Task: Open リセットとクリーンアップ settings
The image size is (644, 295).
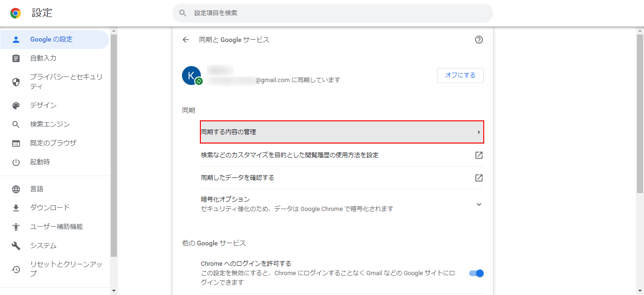Action: tap(54, 269)
